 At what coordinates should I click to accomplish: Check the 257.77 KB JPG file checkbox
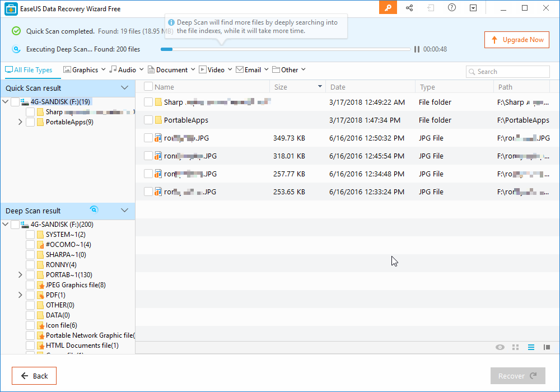click(x=148, y=174)
